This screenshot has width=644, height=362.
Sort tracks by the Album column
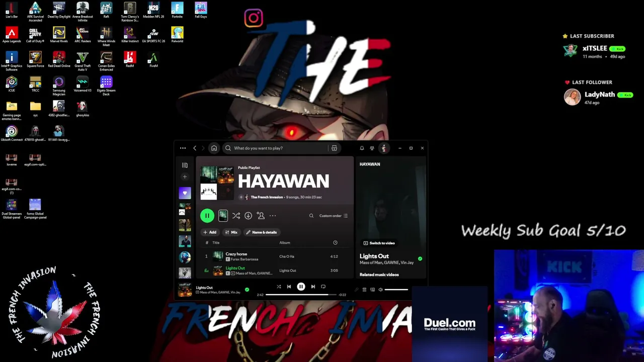pos(285,243)
